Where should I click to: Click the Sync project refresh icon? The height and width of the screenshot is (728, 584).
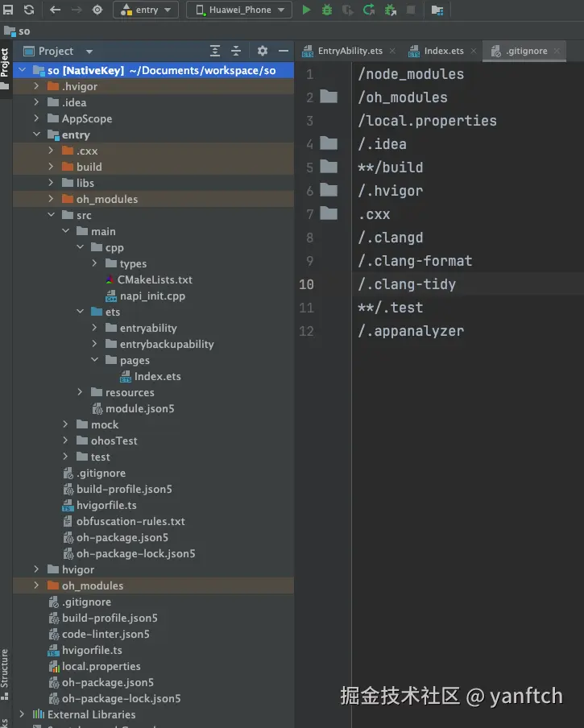click(x=29, y=10)
